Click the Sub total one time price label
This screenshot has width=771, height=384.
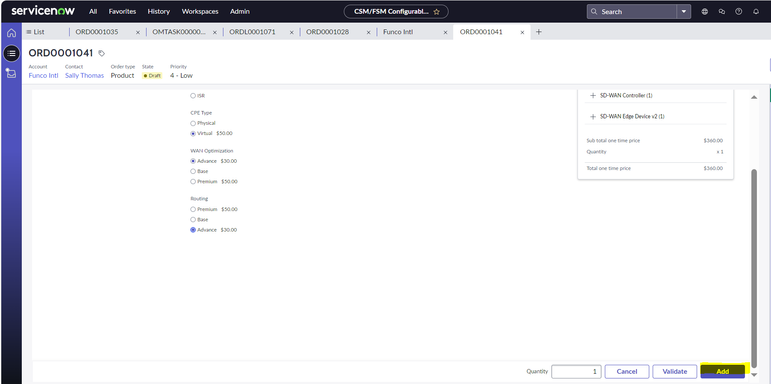pyautogui.click(x=613, y=141)
